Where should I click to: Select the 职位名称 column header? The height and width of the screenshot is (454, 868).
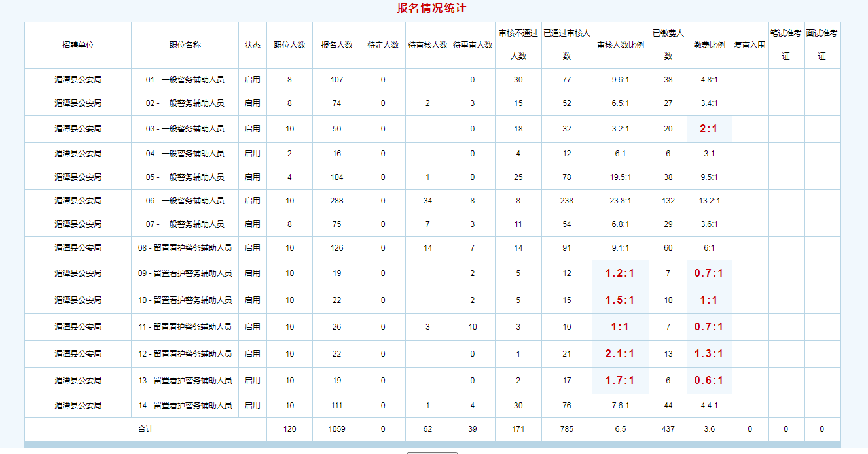185,45
